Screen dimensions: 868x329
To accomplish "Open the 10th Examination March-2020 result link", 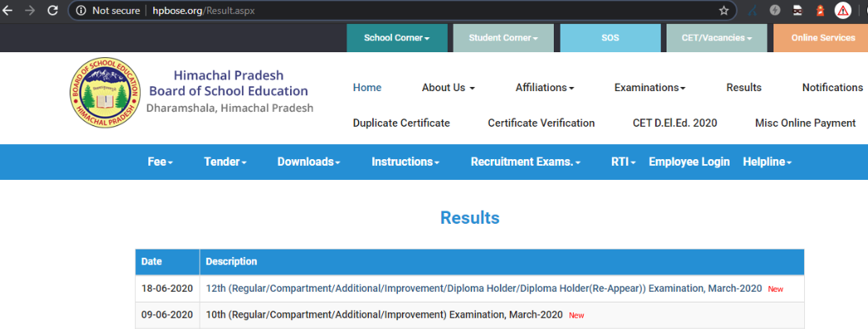I will 384,315.
